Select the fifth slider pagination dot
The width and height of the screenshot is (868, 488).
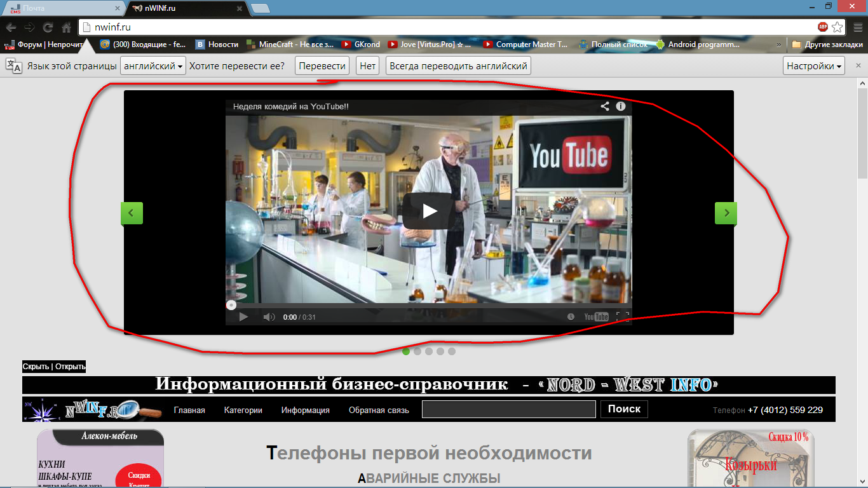tap(452, 351)
